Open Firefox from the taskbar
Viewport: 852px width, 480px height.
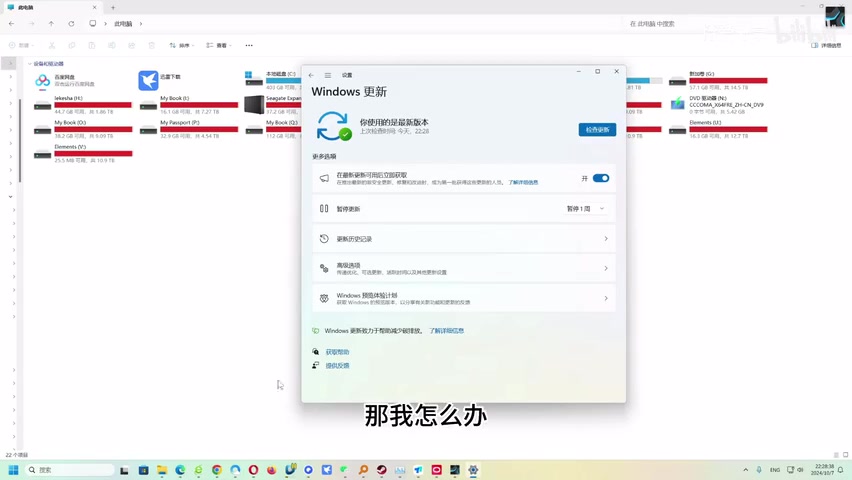272,470
